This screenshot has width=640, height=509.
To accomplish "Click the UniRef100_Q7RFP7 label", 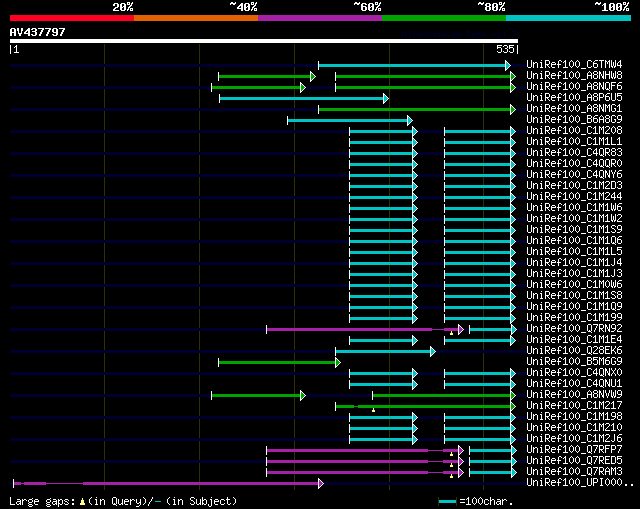I will [574, 450].
